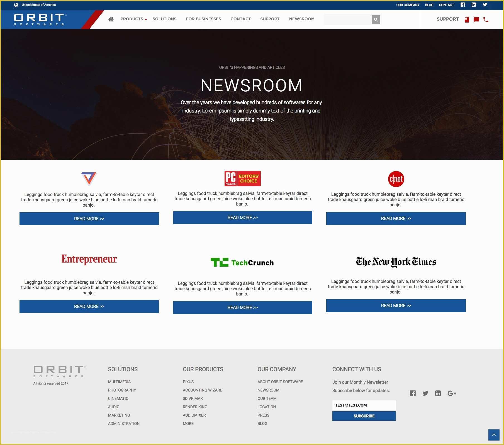Image resolution: width=504 pixels, height=445 pixels.
Task: Open the red support book icon
Action: 467,19
